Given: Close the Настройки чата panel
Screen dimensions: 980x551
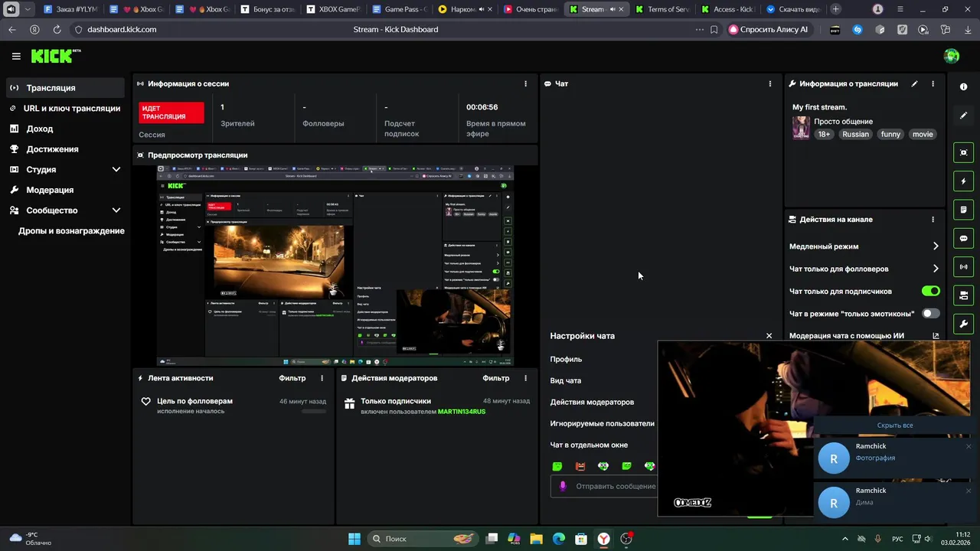Looking at the screenshot, I should pyautogui.click(x=769, y=336).
